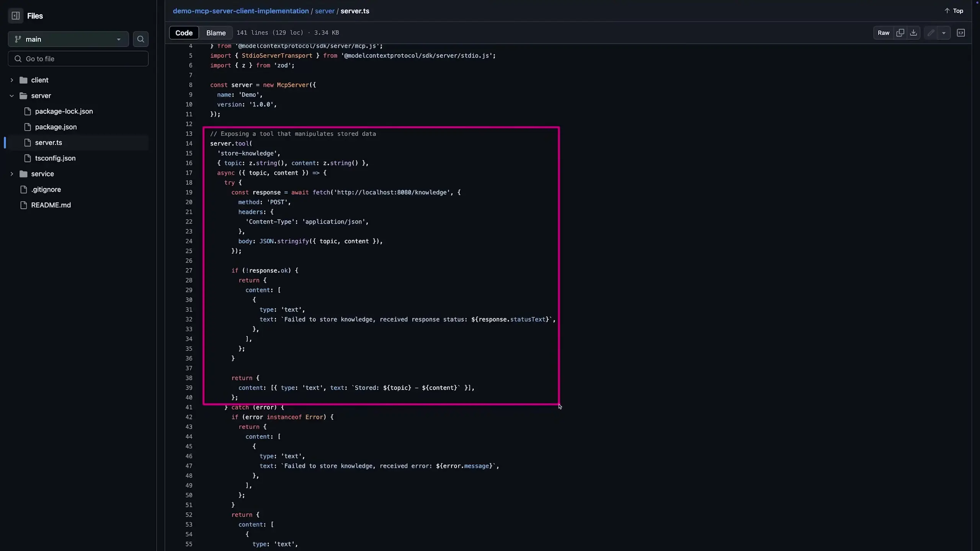The image size is (980, 551).
Task: Open README.md file
Action: [51, 205]
